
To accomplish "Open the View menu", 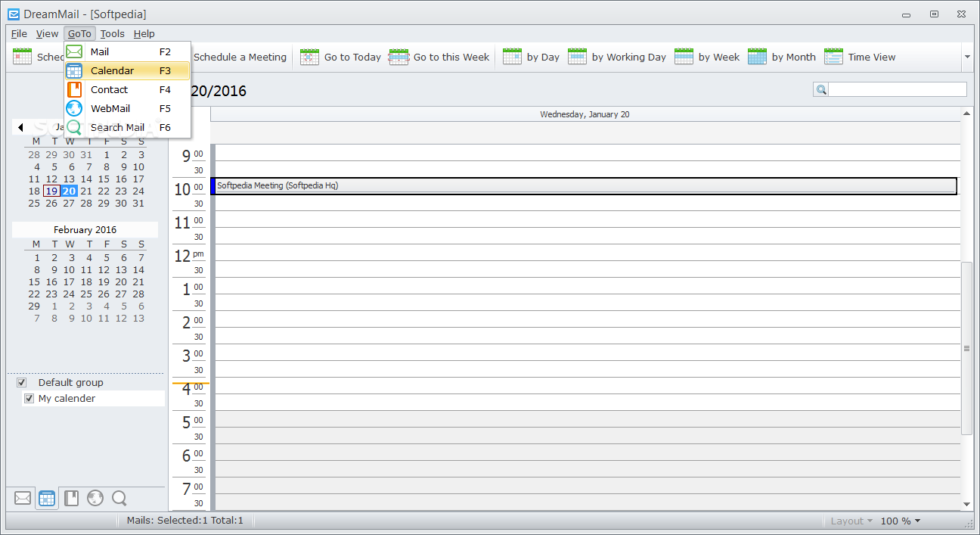I will [x=47, y=33].
